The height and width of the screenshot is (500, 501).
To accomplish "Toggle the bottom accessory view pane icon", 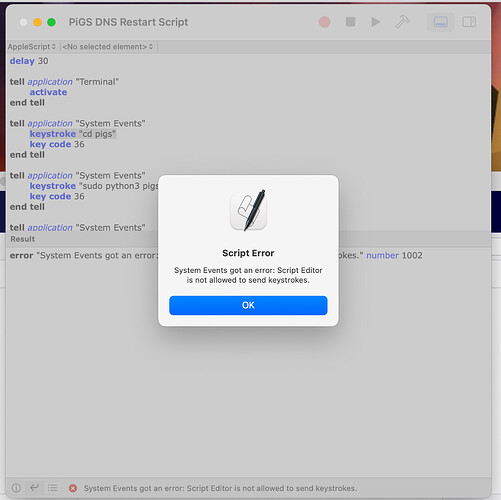I will [440, 22].
